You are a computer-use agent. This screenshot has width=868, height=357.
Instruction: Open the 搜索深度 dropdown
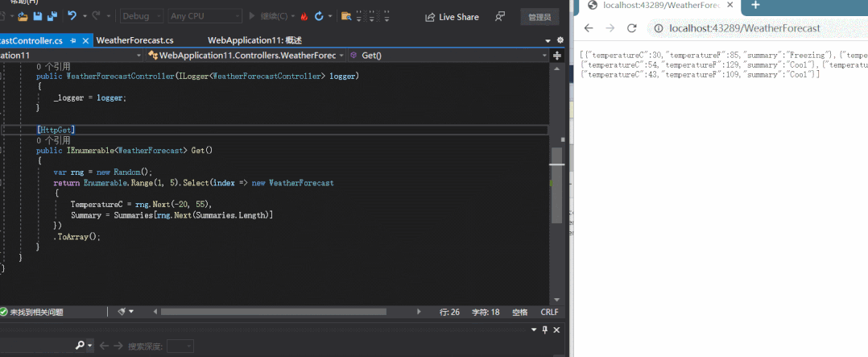click(x=180, y=347)
